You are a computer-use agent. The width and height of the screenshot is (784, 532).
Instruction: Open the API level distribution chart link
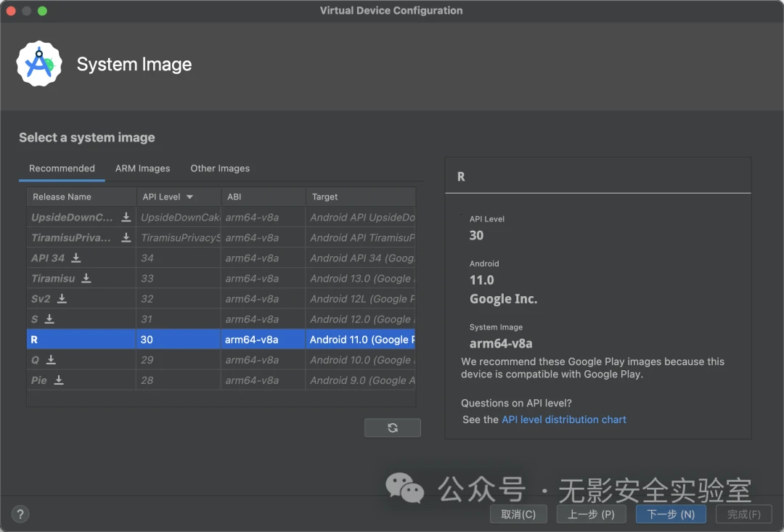563,420
